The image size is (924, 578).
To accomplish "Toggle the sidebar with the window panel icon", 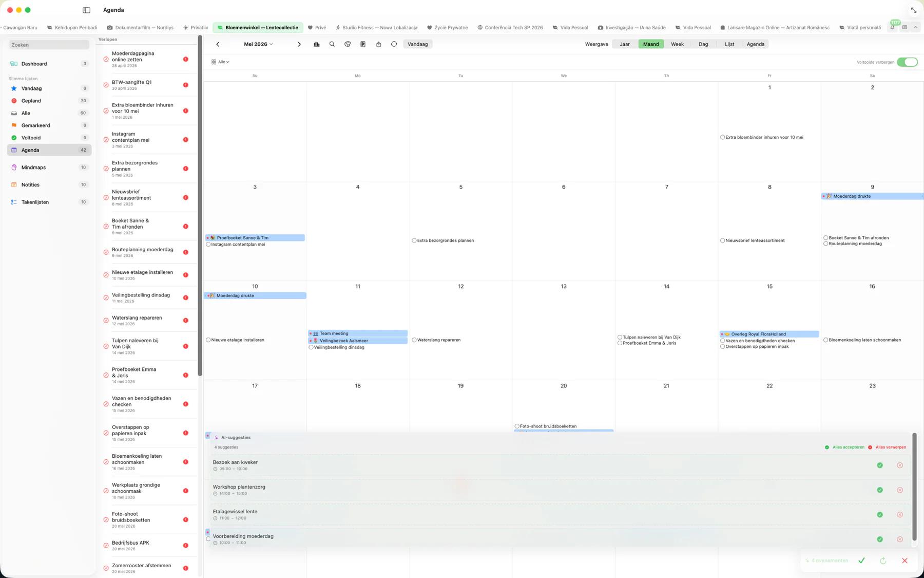I will tap(86, 10).
